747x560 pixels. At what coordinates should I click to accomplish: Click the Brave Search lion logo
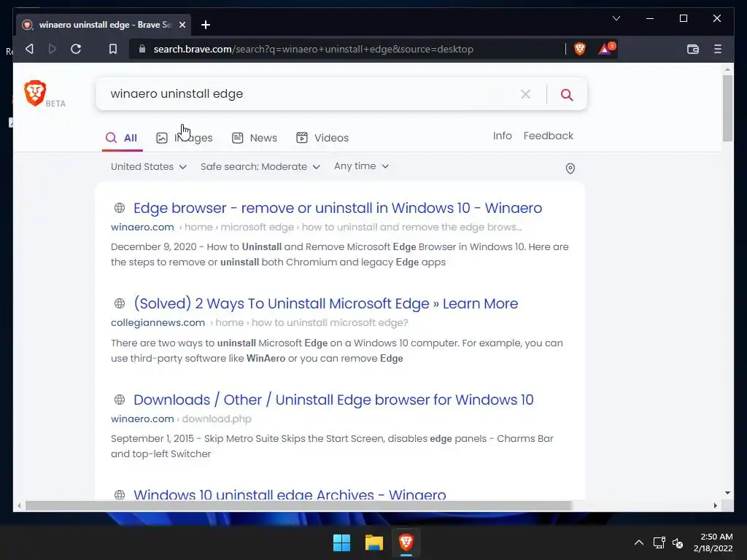coord(35,93)
